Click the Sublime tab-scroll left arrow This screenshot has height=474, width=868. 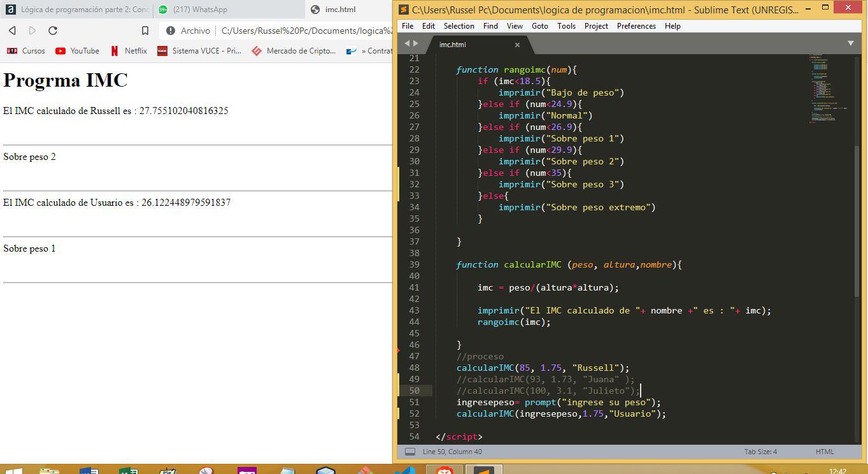(408, 43)
